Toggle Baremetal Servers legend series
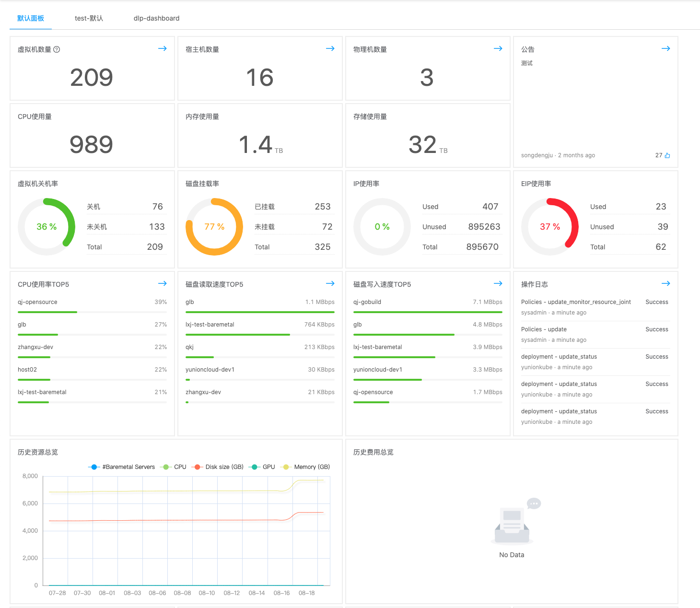 tap(122, 467)
